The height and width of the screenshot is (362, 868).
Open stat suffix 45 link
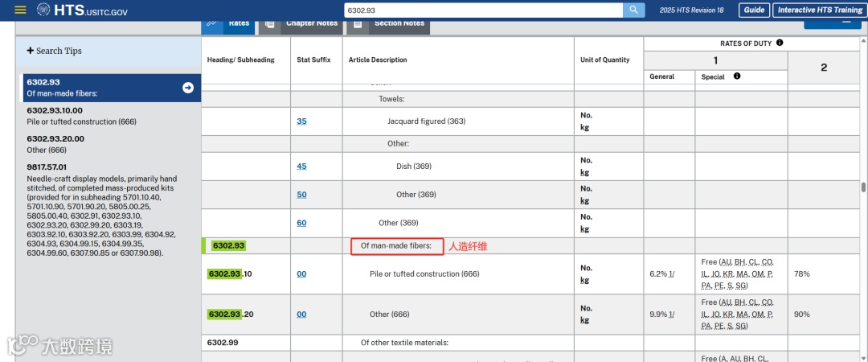click(x=301, y=167)
